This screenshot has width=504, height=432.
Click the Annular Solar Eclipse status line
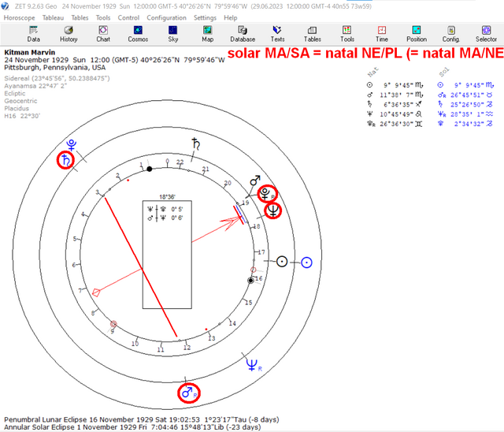132,427
